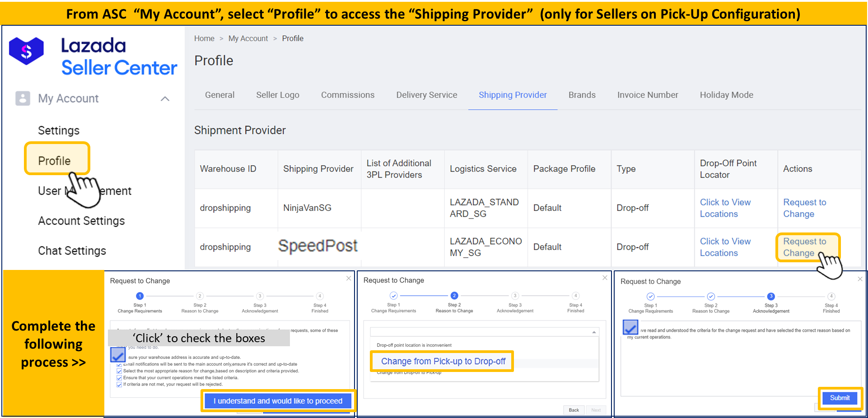
Task: Collapse the My Account sidebar section
Action: 165,98
